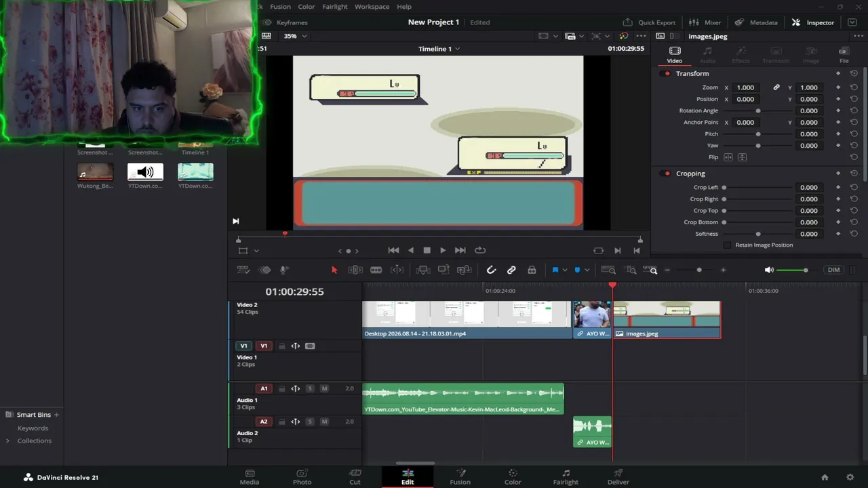This screenshot has height=488, width=868.
Task: Add a blue flag to the clip
Action: click(x=555, y=270)
